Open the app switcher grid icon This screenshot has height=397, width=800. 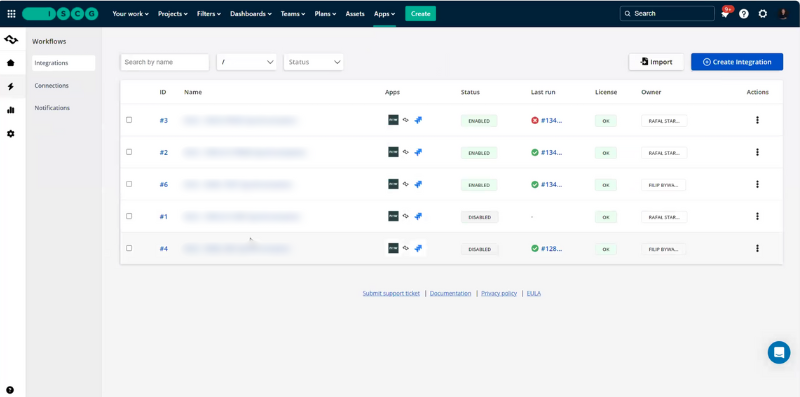click(x=11, y=14)
